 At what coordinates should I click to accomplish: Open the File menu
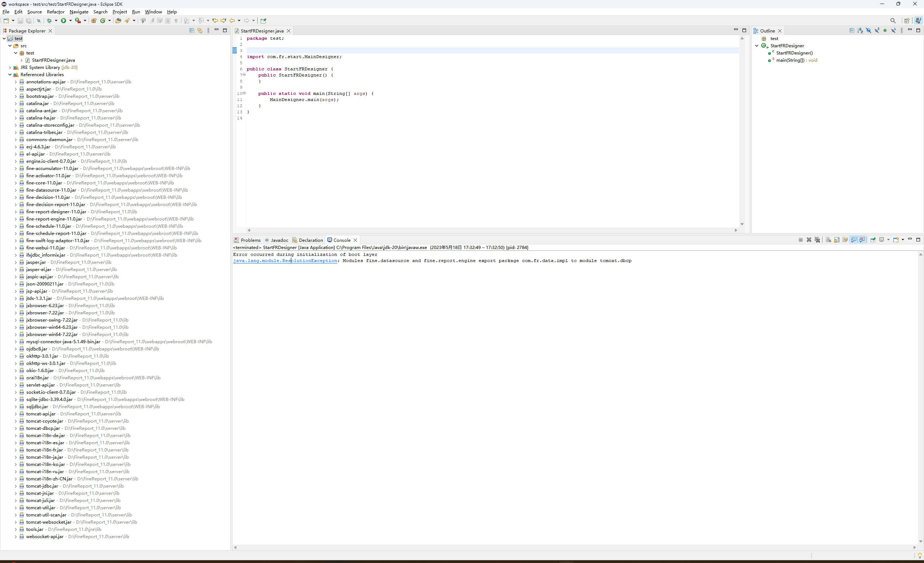pyautogui.click(x=6, y=12)
